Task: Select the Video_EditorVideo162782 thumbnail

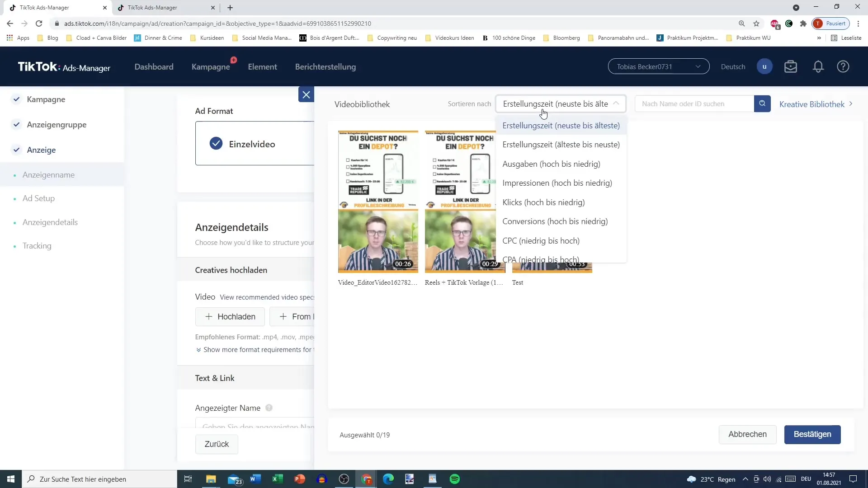Action: pos(378,202)
